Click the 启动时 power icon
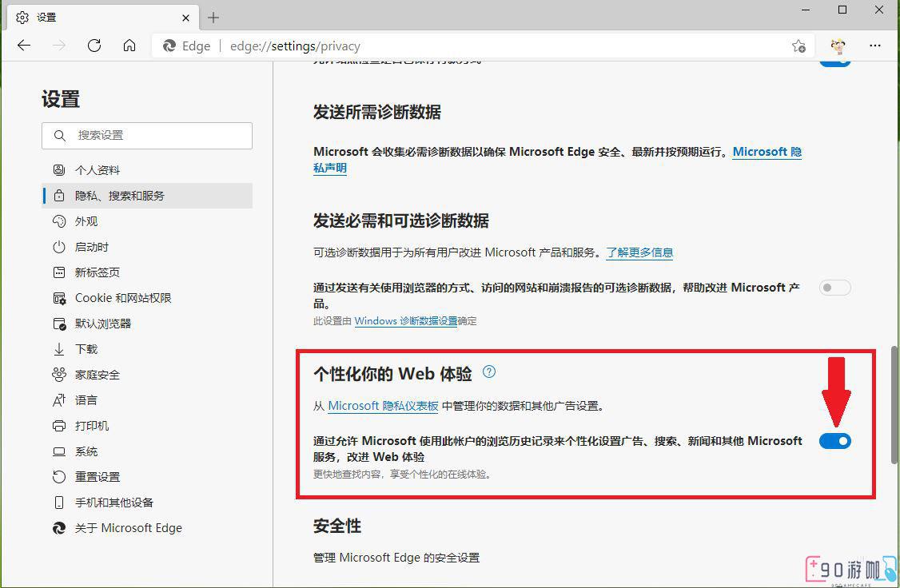This screenshot has height=588, width=900. click(59, 247)
